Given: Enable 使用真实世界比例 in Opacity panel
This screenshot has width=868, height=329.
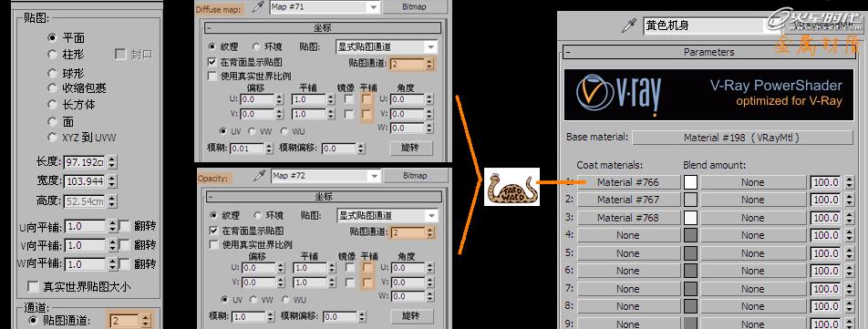Looking at the screenshot, I should (x=213, y=244).
